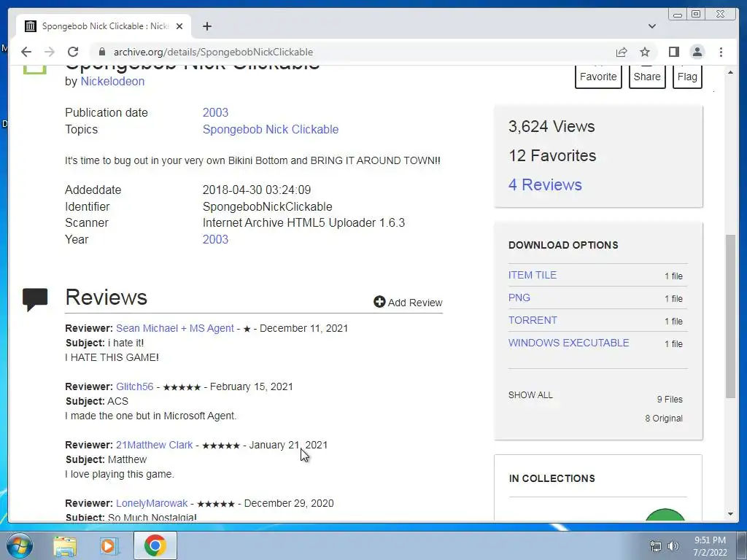Click SHOW ALL download files
747x560 pixels.
530,395
